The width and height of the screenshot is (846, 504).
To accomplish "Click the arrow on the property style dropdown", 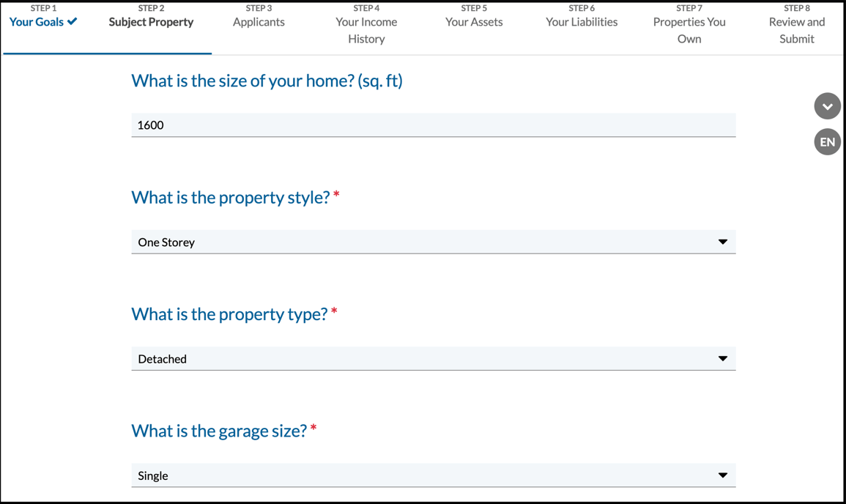I will pyautogui.click(x=722, y=242).
